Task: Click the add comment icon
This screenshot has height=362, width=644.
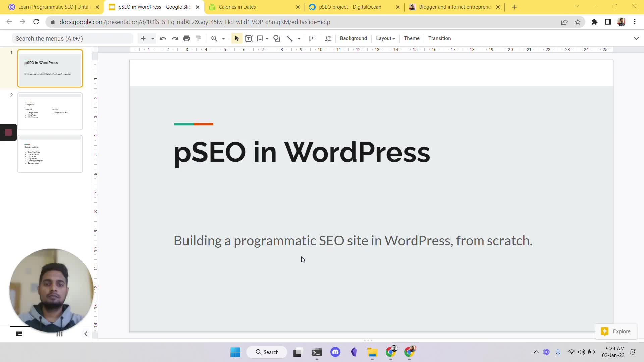Action: 312,38
